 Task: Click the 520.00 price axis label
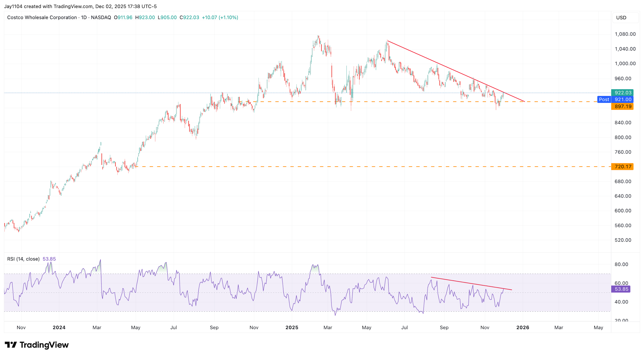pyautogui.click(x=623, y=240)
